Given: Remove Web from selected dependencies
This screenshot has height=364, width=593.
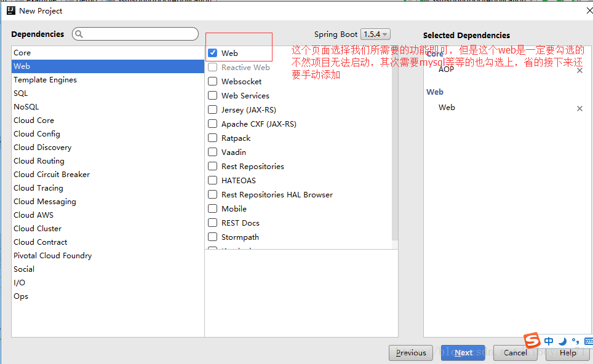Looking at the screenshot, I should [x=579, y=108].
